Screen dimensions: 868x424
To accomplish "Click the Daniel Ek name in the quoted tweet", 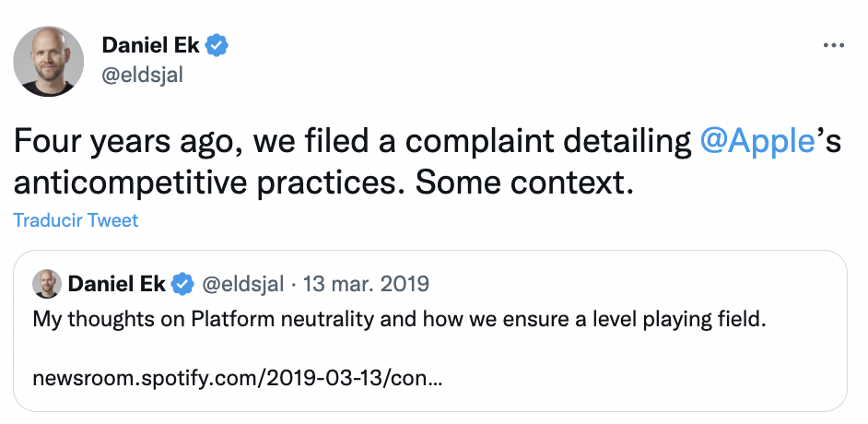I will tap(117, 284).
